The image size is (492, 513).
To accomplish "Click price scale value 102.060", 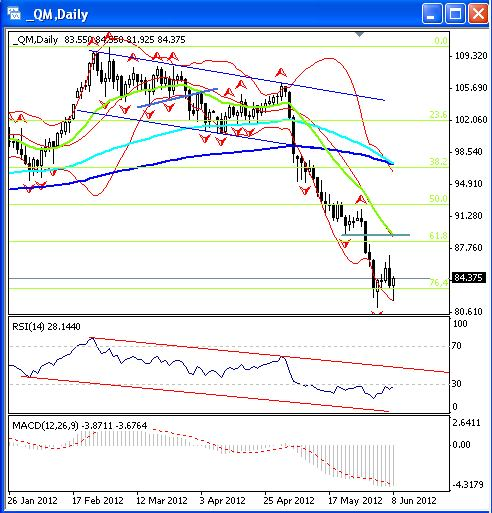I will pyautogui.click(x=471, y=120).
